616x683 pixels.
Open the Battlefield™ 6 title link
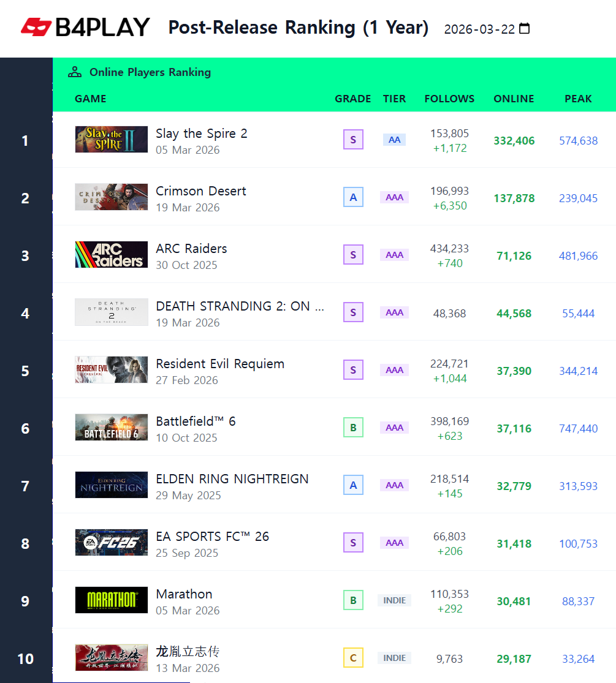tap(196, 421)
